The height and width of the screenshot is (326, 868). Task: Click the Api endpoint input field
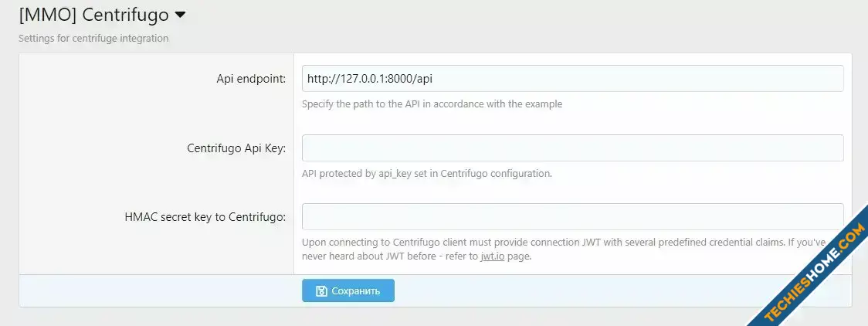(572, 79)
